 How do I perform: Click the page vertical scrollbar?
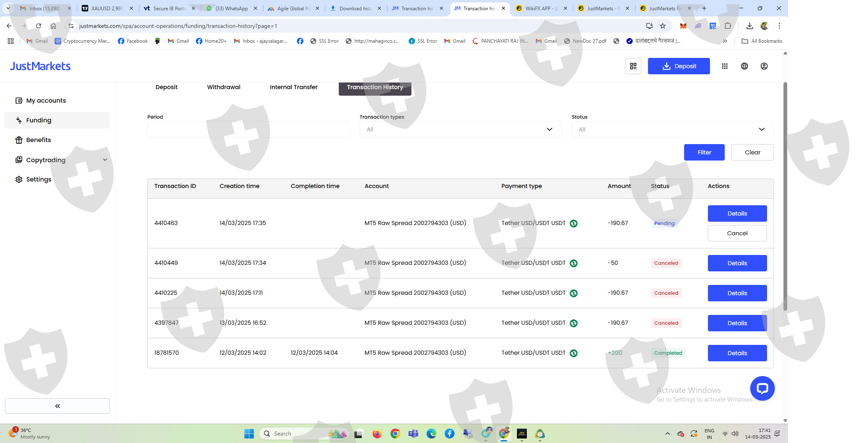pyautogui.click(x=785, y=197)
